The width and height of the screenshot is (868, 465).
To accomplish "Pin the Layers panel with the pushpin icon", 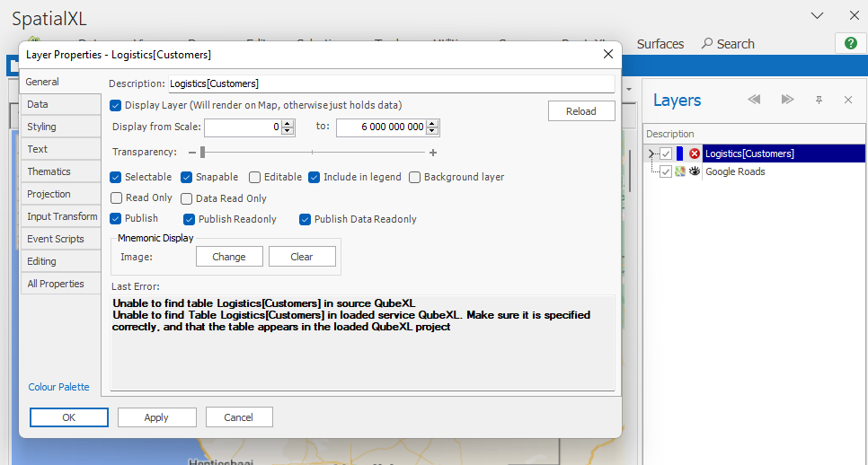I will 819,100.
